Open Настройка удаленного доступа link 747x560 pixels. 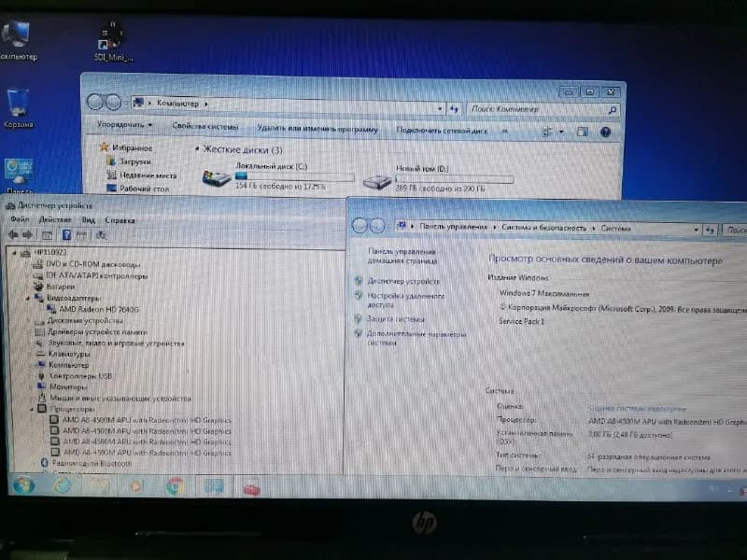click(x=405, y=300)
